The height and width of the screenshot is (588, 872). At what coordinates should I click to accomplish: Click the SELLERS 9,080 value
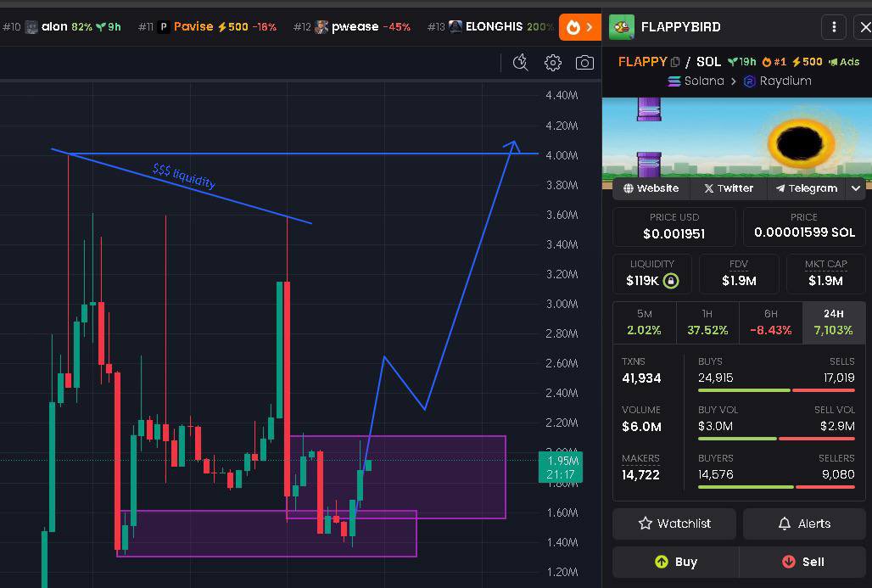(x=838, y=475)
